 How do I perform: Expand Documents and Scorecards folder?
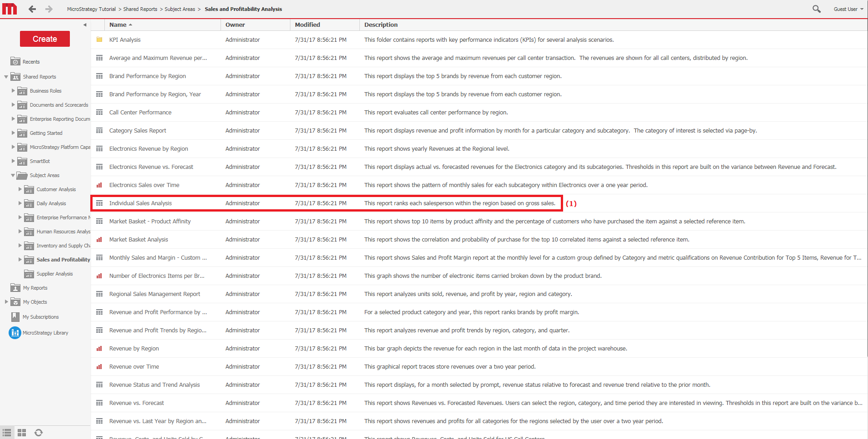pos(13,105)
